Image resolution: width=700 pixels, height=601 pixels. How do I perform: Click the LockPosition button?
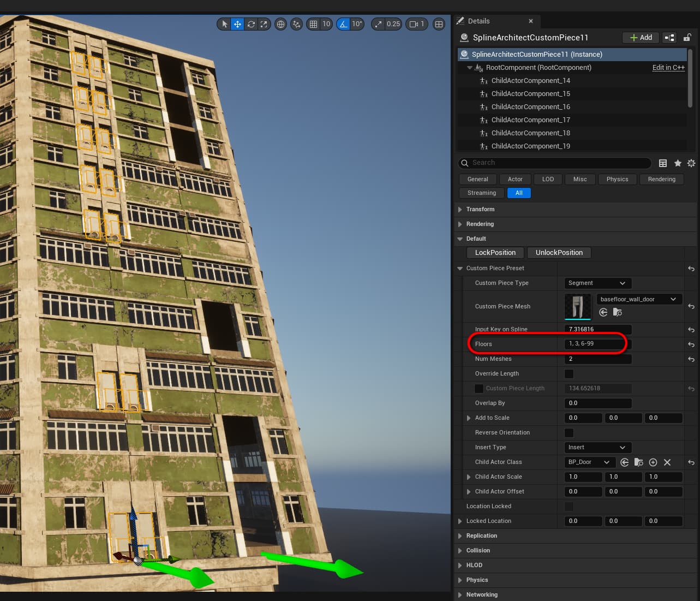point(495,253)
